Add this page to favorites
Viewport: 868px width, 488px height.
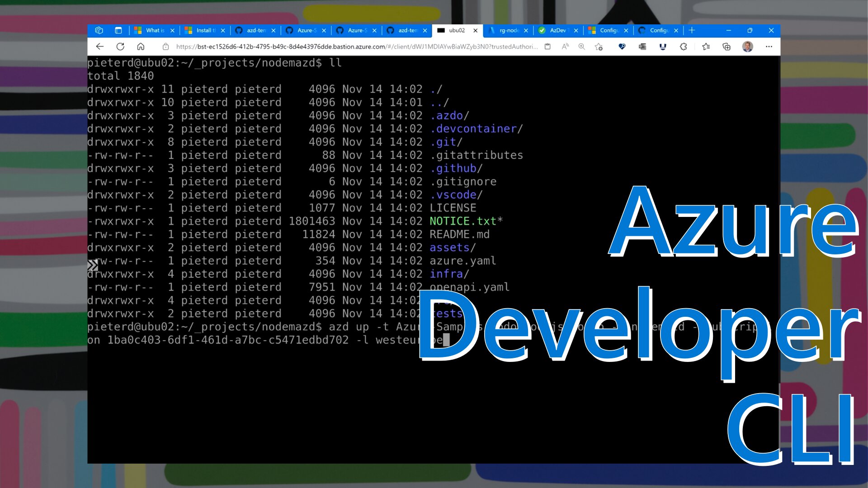599,47
